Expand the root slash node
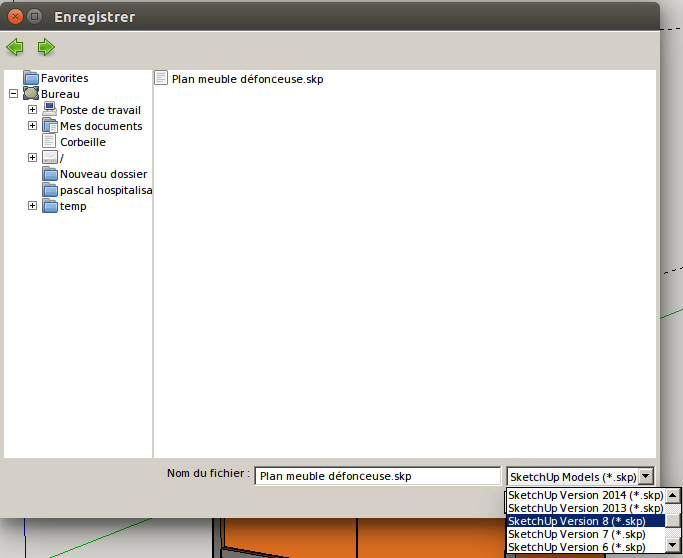The width and height of the screenshot is (683, 558). click(x=32, y=157)
